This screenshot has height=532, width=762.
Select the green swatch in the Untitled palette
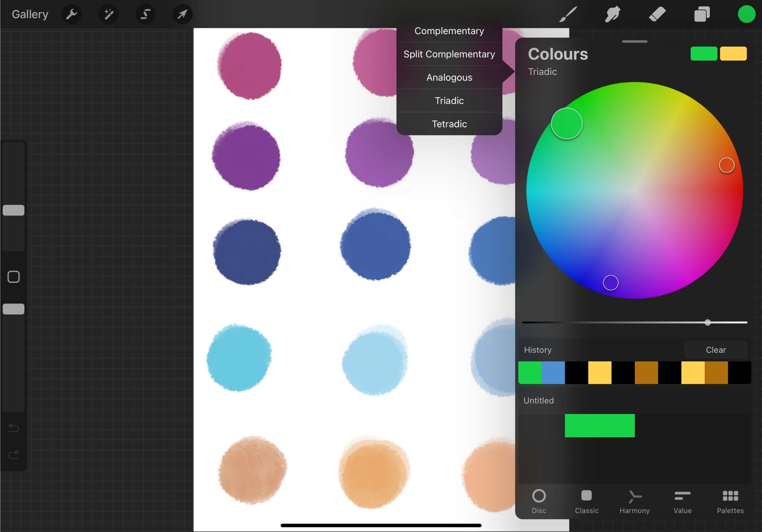tap(599, 426)
